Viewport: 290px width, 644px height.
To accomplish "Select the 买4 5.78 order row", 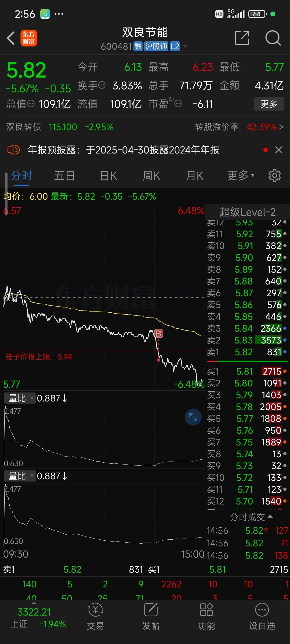I will (x=247, y=407).
